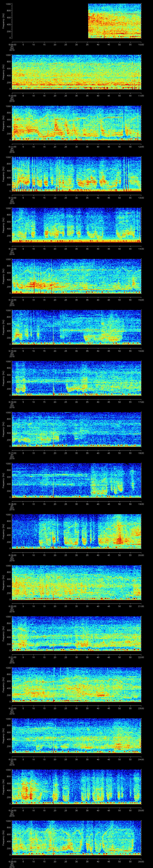Click the '23:00' end tick label

(141, 708)
